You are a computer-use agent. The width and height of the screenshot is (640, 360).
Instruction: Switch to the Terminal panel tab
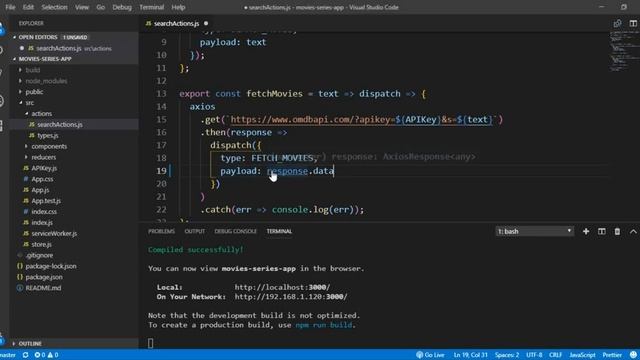click(279, 231)
